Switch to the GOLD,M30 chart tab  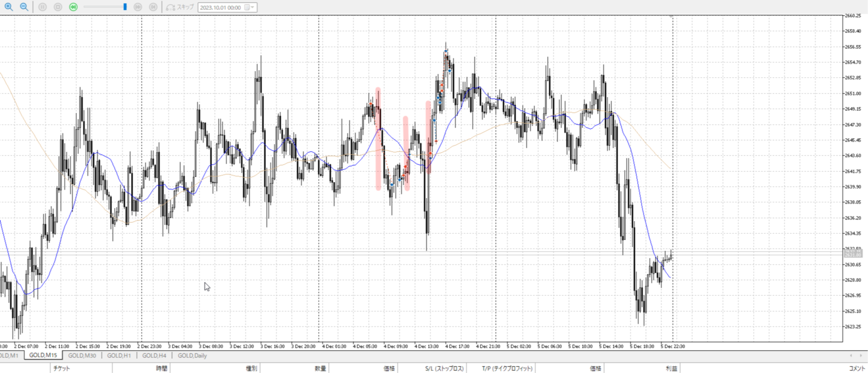click(82, 356)
